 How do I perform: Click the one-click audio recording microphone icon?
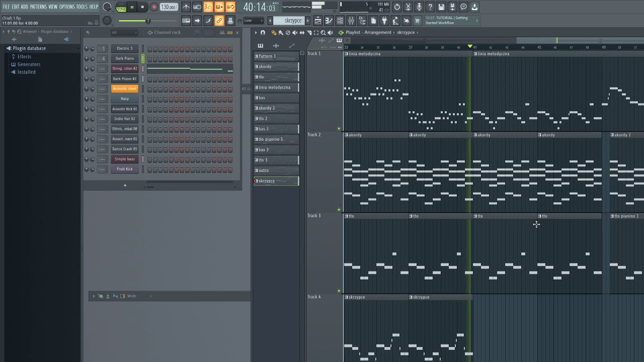coord(419,7)
